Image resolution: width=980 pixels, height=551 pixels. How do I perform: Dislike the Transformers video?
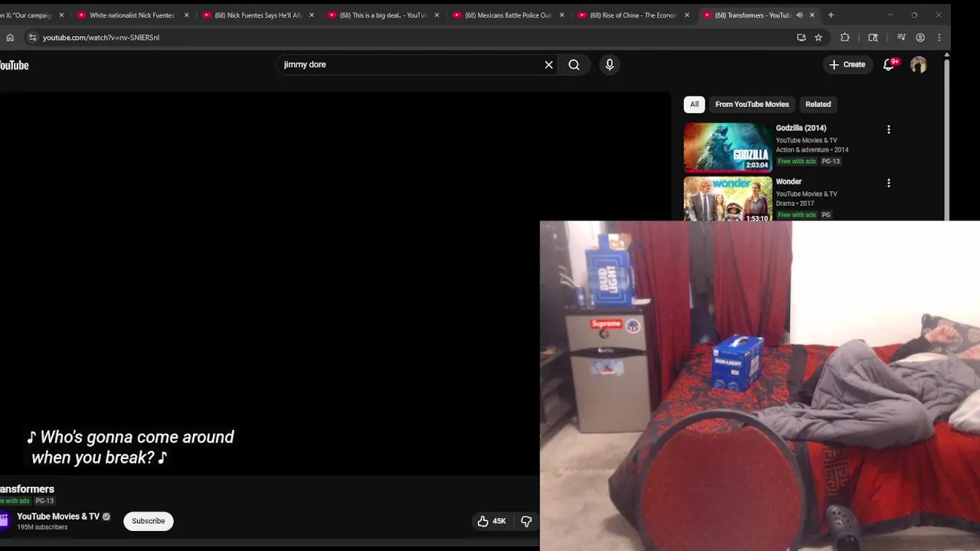tap(526, 521)
